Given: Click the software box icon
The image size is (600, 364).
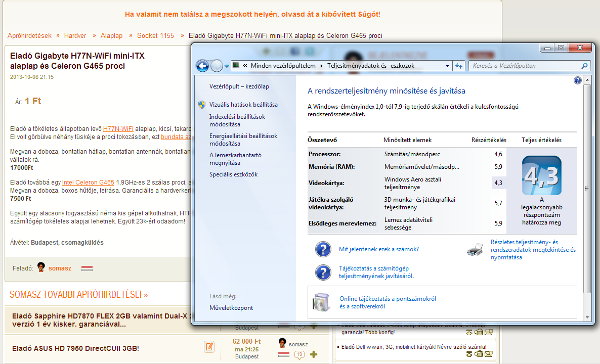Looking at the screenshot, I should tap(321, 302).
